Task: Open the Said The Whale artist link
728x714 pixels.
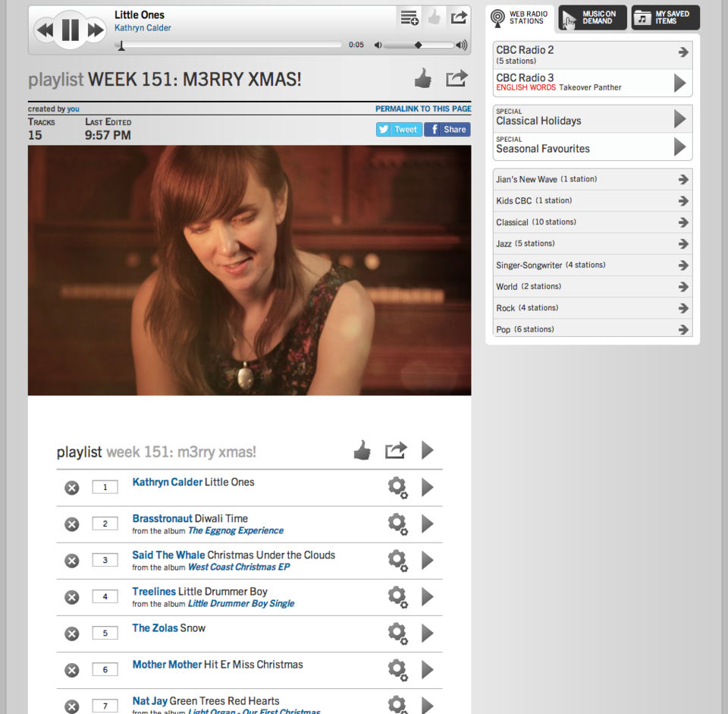Action: [x=168, y=555]
